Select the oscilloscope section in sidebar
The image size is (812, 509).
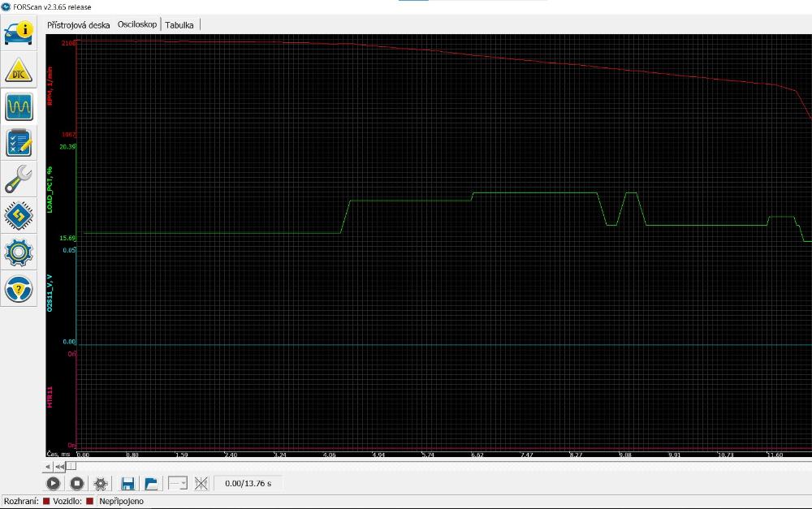(x=18, y=107)
